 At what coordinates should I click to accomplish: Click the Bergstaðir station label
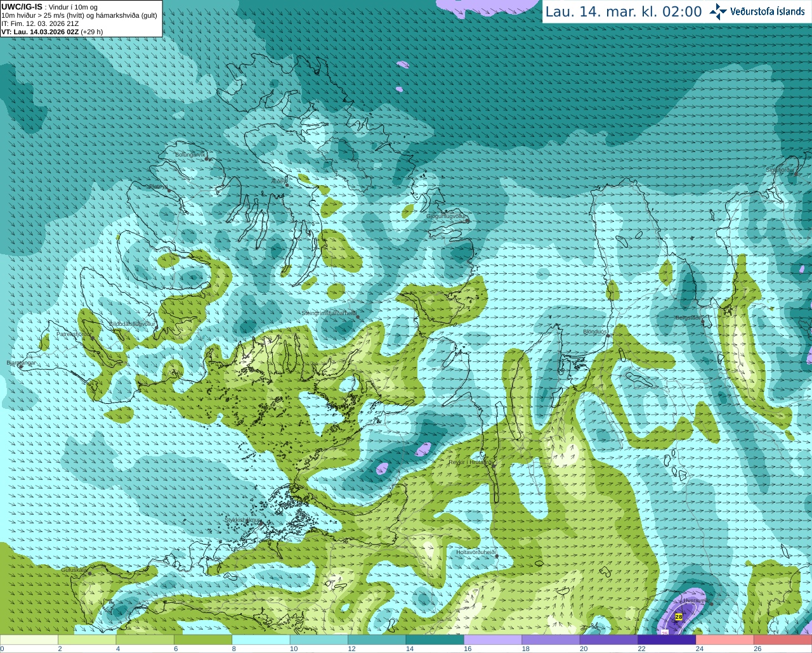(688, 318)
